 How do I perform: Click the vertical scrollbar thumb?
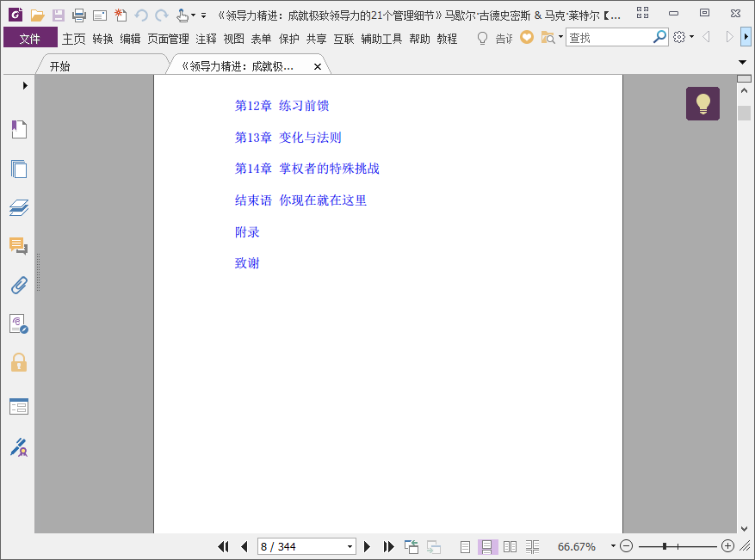click(x=744, y=113)
